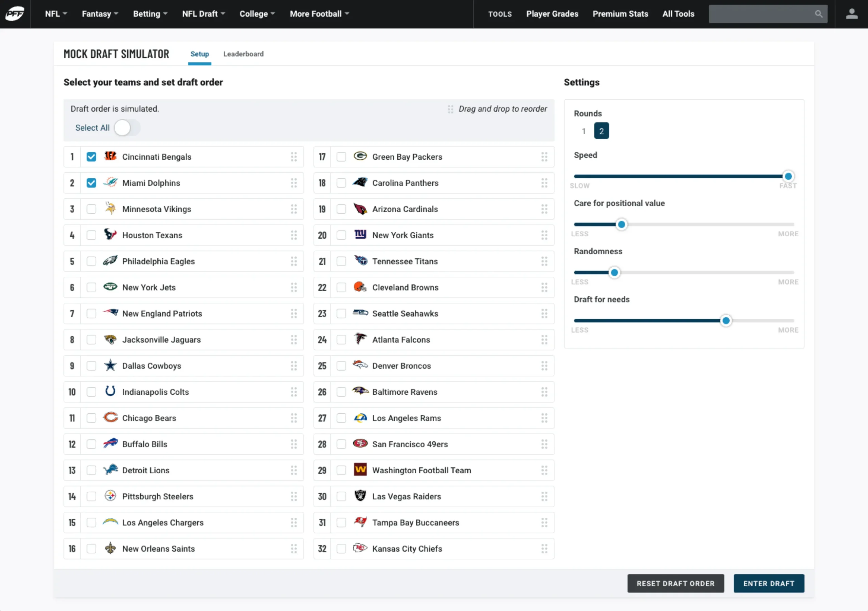Click the Philadelphia Eagles team logo
Image resolution: width=868 pixels, height=611 pixels.
[x=111, y=260]
